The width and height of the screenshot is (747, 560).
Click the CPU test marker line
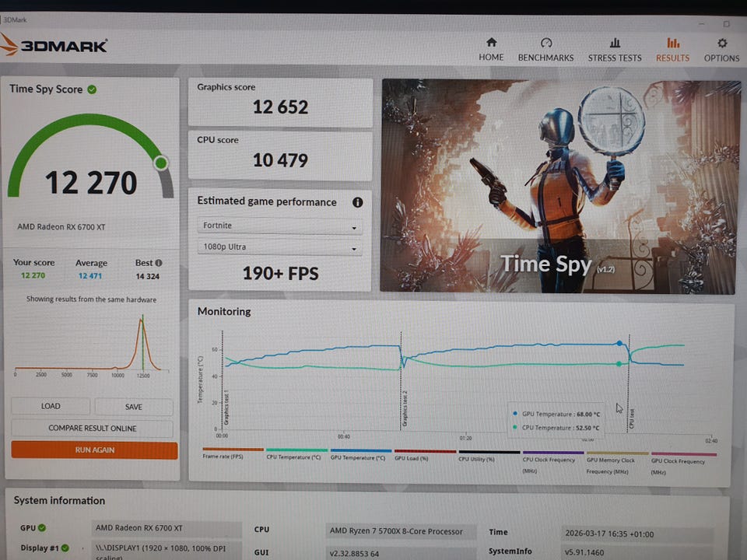(x=629, y=383)
